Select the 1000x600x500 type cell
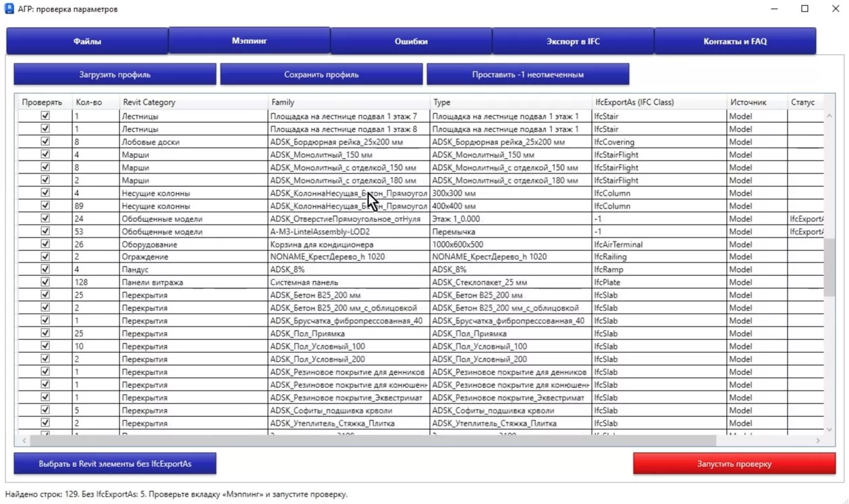 pos(510,244)
